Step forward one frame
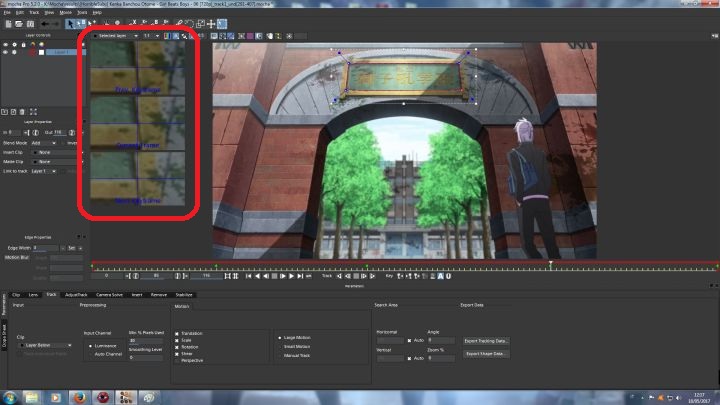 (x=283, y=276)
